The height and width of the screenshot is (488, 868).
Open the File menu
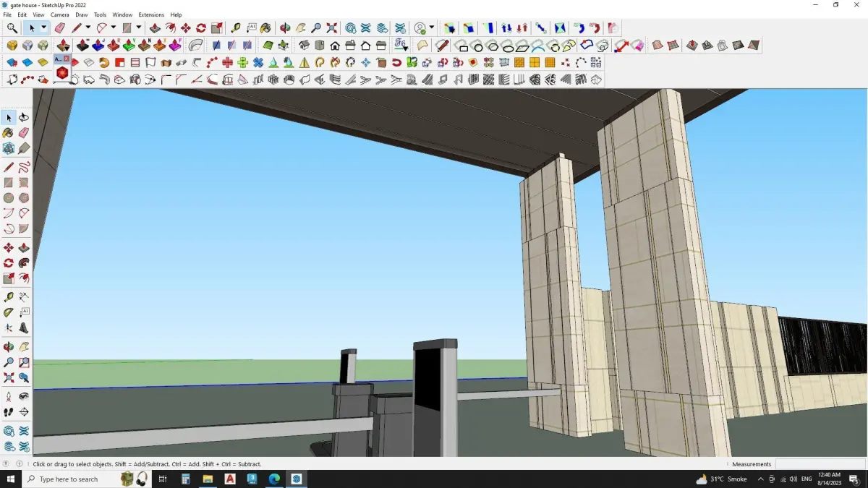[7, 14]
